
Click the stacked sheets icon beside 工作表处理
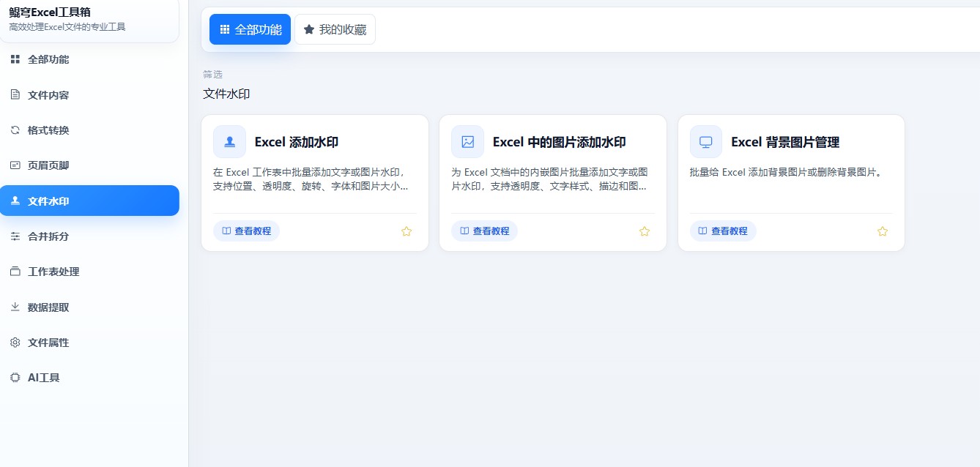[15, 272]
